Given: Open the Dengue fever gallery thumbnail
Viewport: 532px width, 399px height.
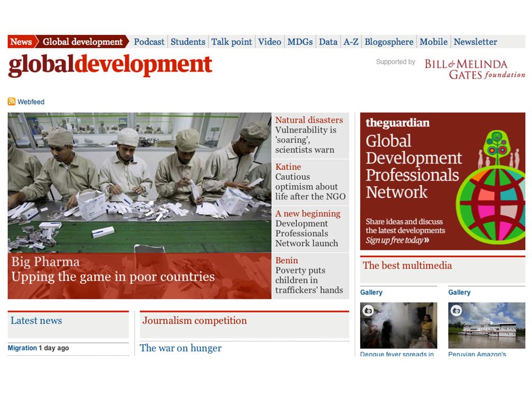Looking at the screenshot, I should (398, 325).
